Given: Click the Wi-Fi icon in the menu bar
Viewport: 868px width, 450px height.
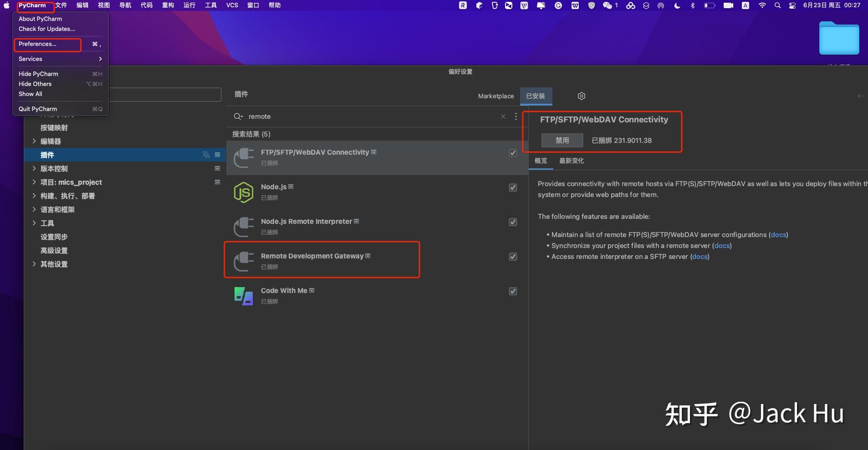Looking at the screenshot, I should (x=761, y=5).
